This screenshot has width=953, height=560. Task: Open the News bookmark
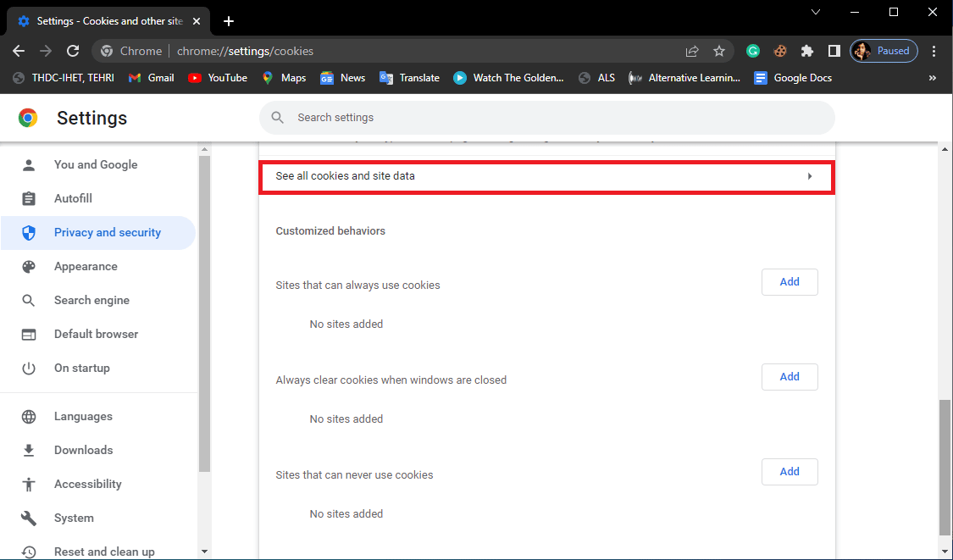[343, 78]
